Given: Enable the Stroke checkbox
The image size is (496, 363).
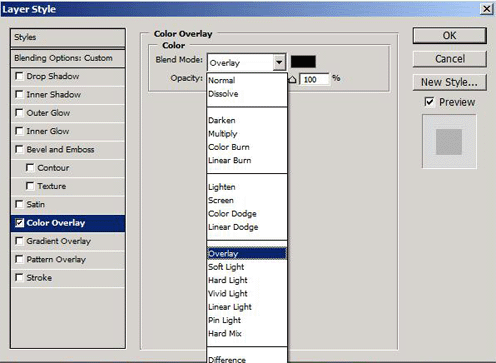Looking at the screenshot, I should 19,278.
